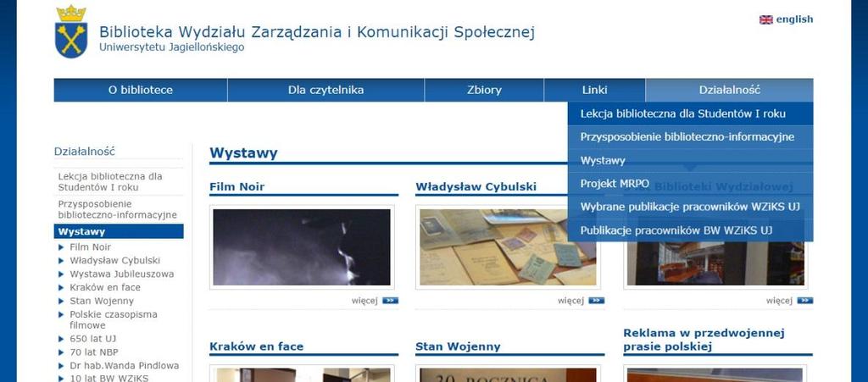Image resolution: width=868 pixels, height=382 pixels.
Task: Open Stan Wojenny in sidebar list
Action: point(102,302)
